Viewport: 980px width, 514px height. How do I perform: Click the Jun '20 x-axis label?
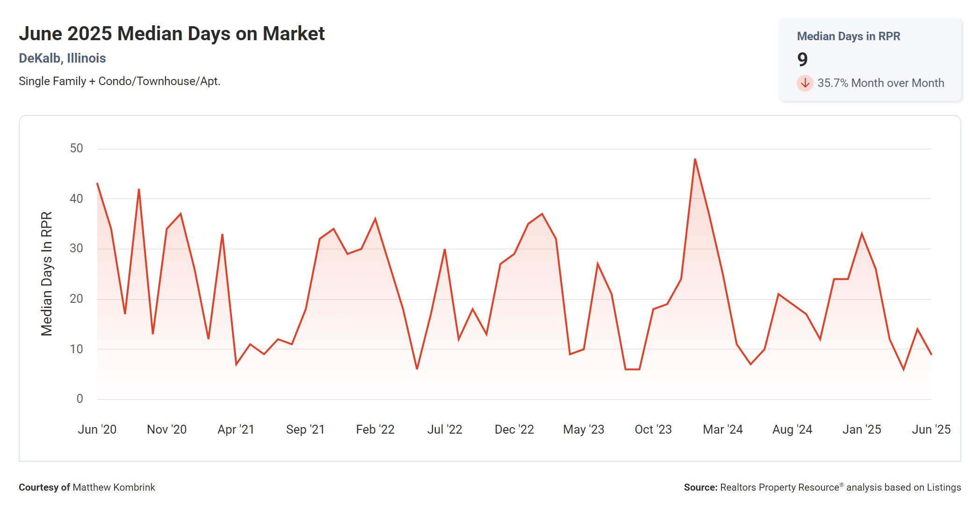point(97,429)
